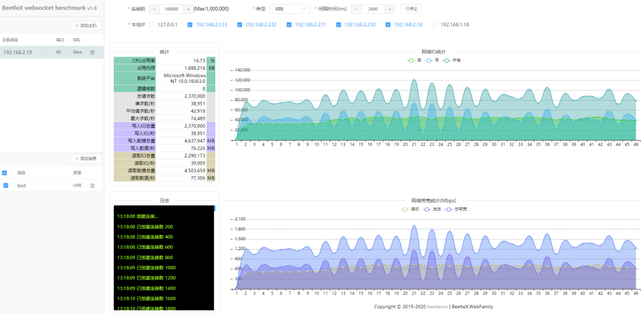Decrease interval time with minus button

[355, 9]
